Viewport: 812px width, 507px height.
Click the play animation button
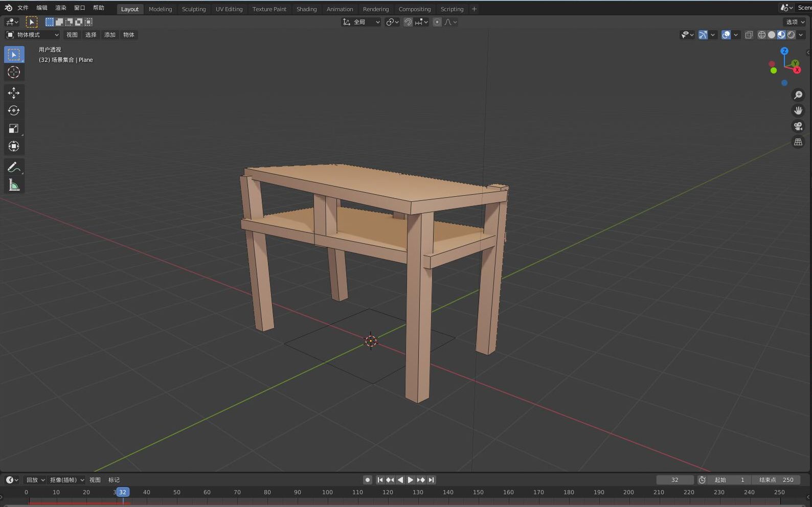(410, 480)
